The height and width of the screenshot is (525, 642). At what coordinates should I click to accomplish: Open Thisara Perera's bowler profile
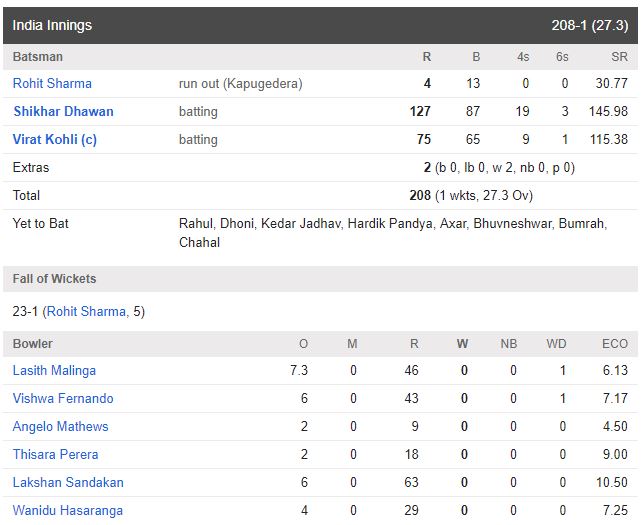(56, 455)
